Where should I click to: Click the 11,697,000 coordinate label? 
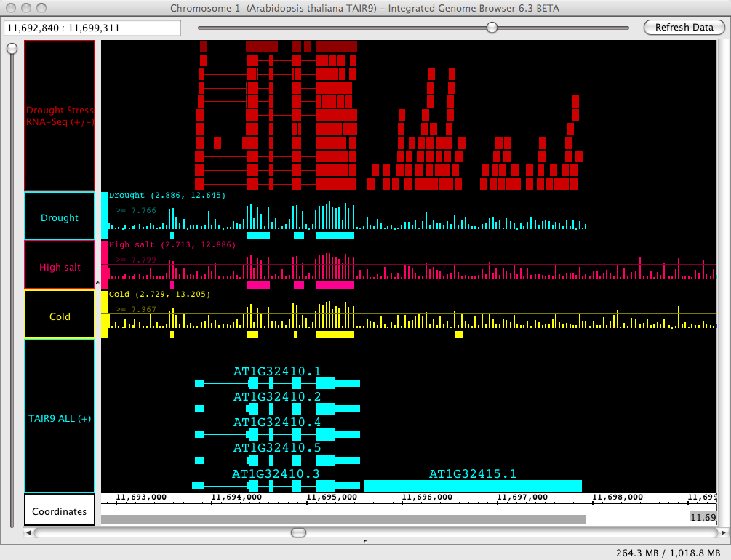click(522, 497)
